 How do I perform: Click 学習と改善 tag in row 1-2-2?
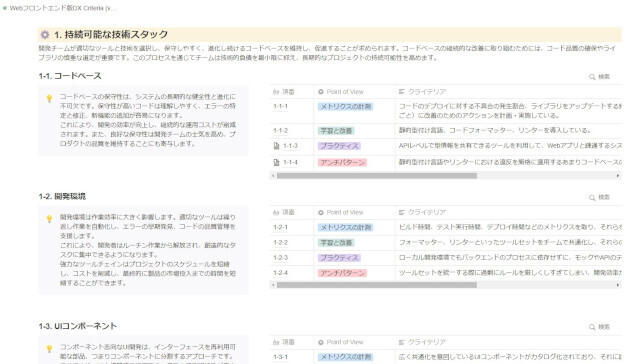[336, 243]
